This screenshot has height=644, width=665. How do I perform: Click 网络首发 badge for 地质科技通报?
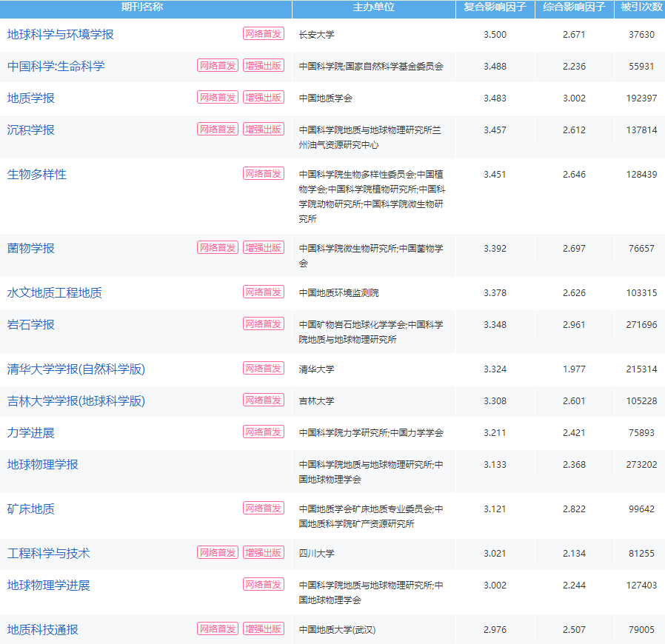[218, 628]
